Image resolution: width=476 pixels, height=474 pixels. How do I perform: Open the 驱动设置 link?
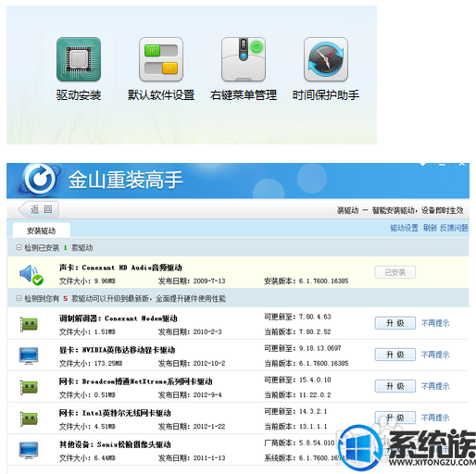(x=404, y=228)
